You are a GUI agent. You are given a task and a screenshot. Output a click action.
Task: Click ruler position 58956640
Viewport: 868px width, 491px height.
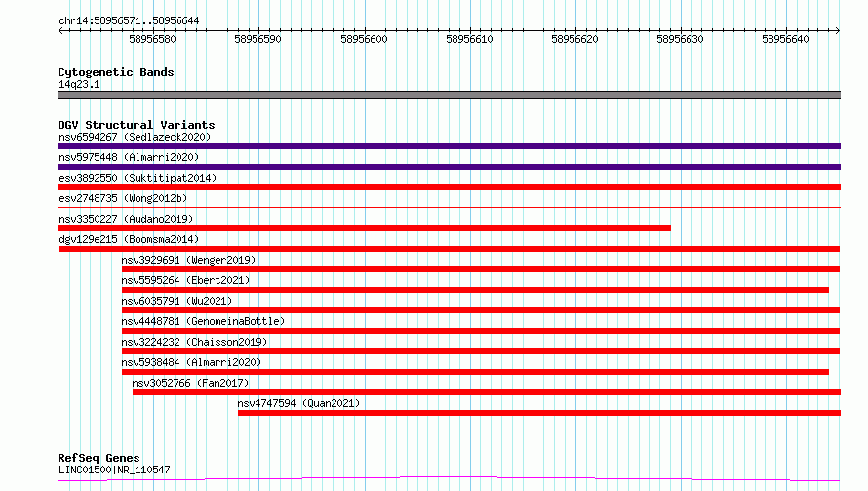coord(785,39)
